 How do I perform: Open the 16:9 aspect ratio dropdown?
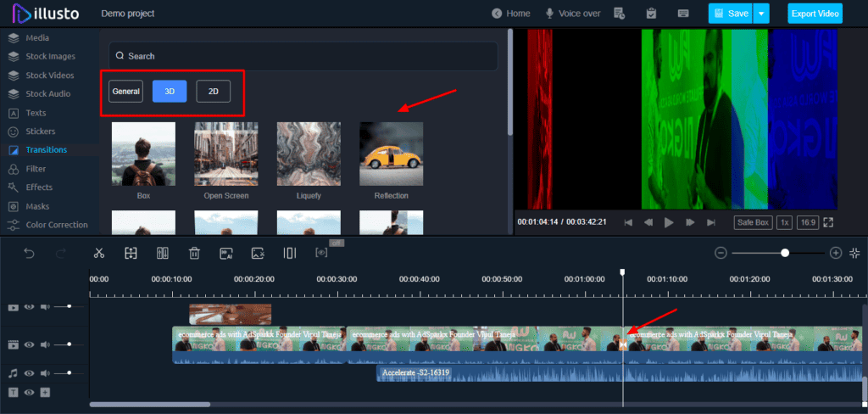pyautogui.click(x=808, y=222)
